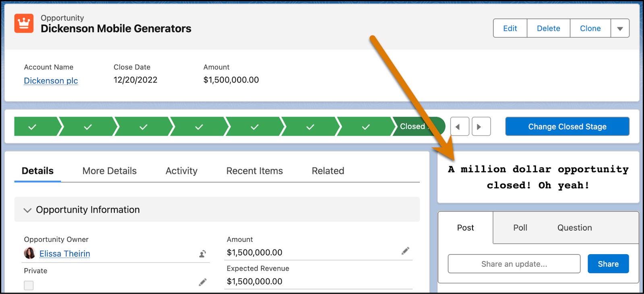Open the Recent Items tab

pos(254,171)
